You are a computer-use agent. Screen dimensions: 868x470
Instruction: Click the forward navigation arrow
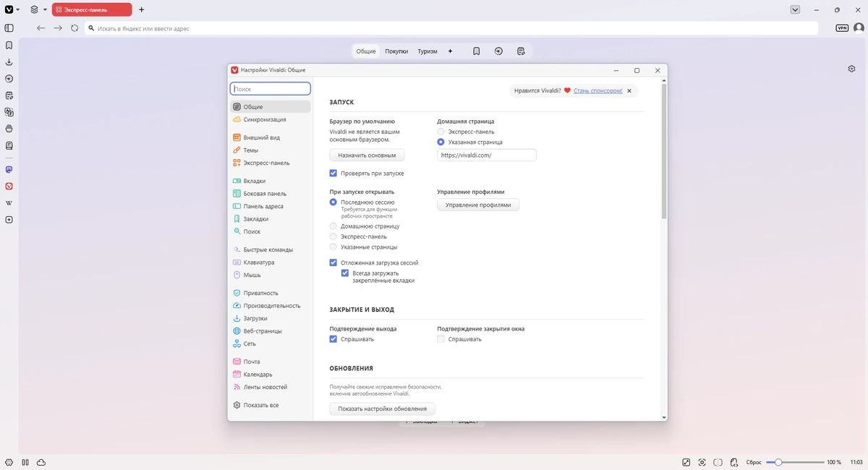(x=58, y=28)
